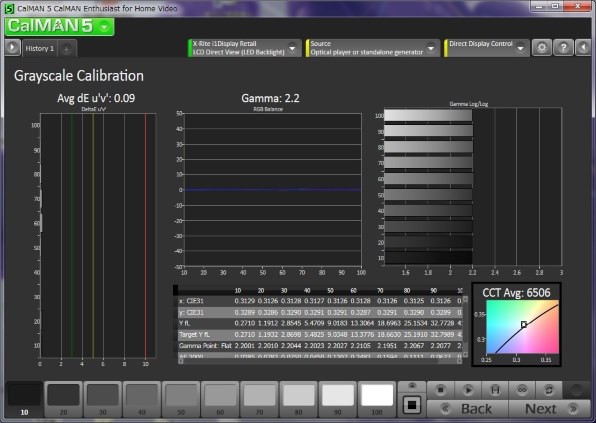This screenshot has height=423, width=596.
Task: Go to previous step with Back
Action: pos(468,409)
